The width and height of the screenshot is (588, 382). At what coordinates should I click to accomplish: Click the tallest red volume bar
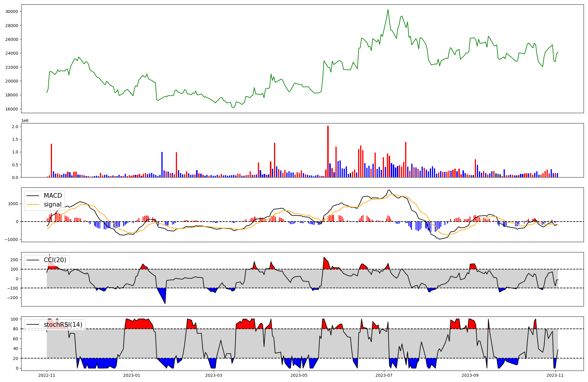pos(328,151)
